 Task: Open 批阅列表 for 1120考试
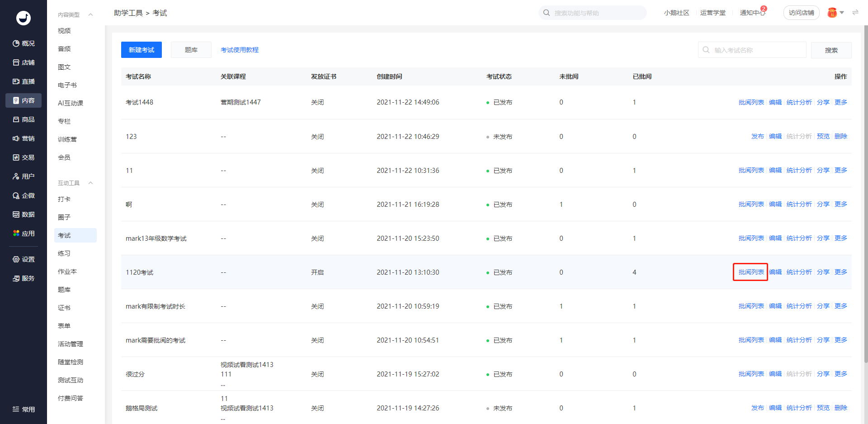[751, 272]
